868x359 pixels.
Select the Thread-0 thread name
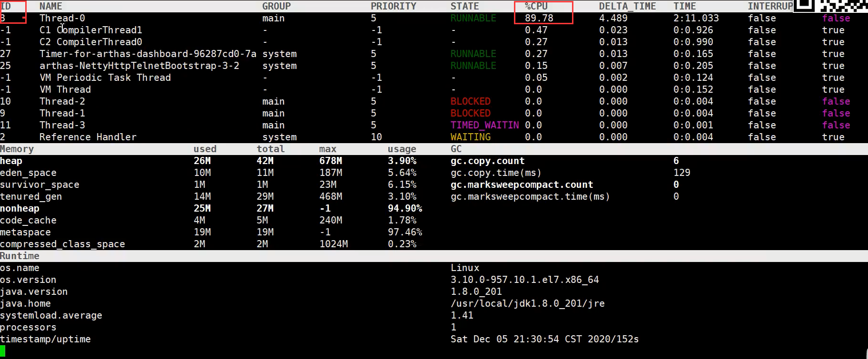(x=62, y=18)
